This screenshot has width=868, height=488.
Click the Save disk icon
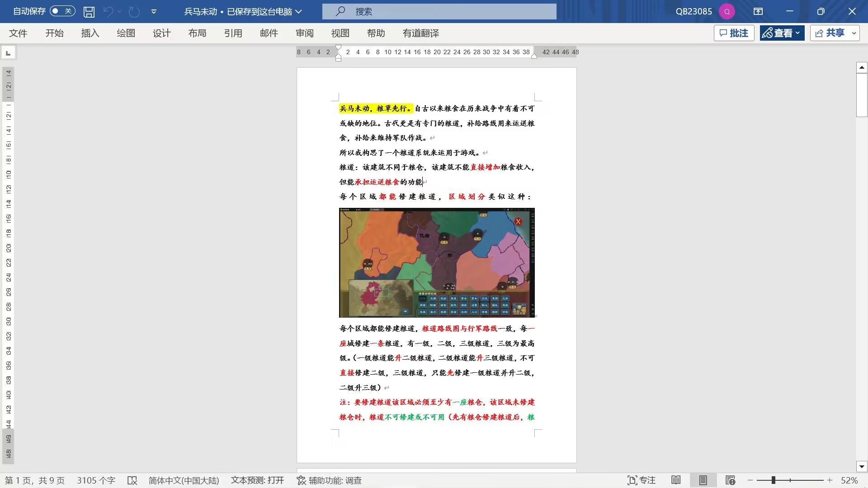click(x=89, y=12)
